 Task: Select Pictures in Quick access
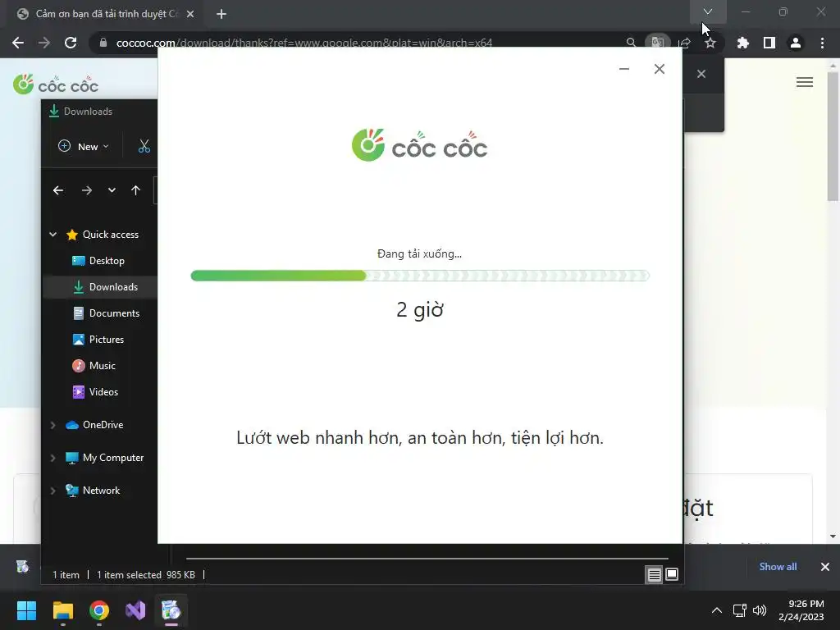(106, 339)
